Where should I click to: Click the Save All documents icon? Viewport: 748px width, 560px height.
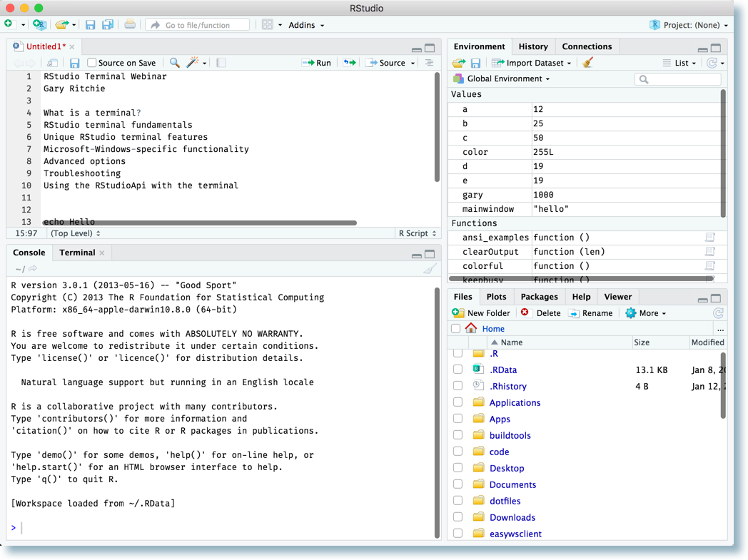(x=108, y=25)
